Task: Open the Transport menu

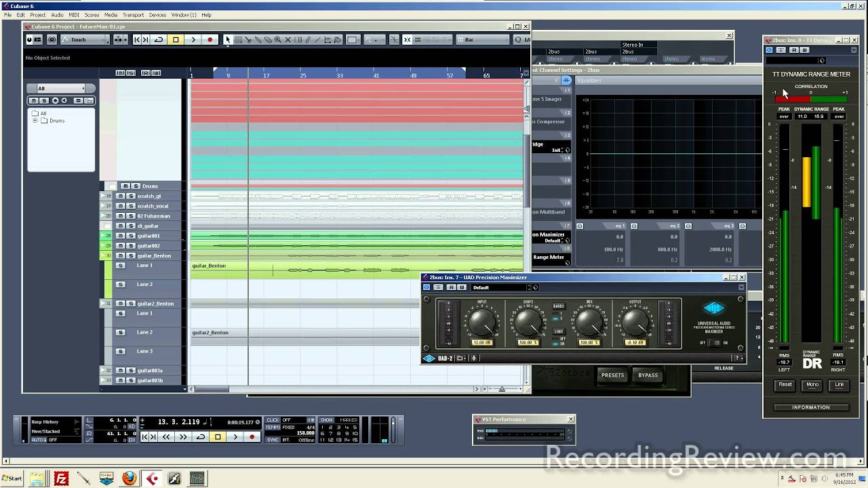Action: pos(133,15)
